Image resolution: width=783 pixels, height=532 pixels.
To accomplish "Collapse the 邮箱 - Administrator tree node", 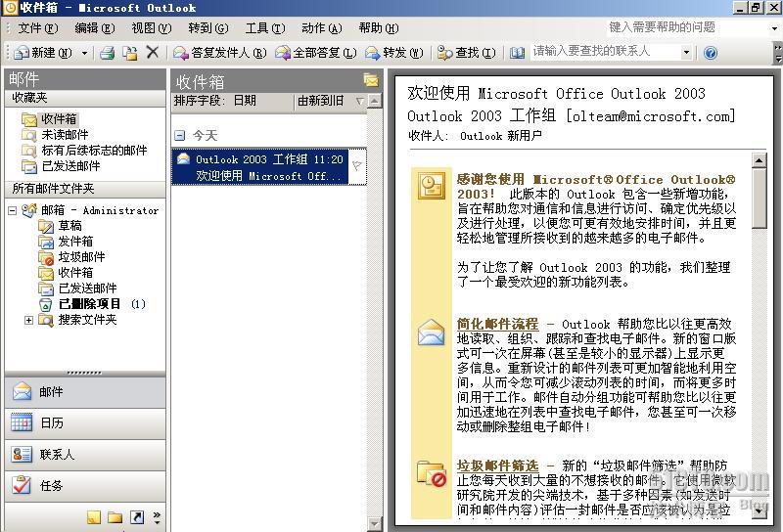I will point(13,210).
